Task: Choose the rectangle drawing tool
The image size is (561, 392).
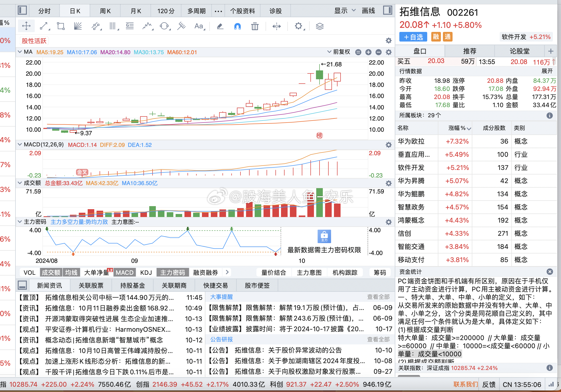Action: pos(61,26)
